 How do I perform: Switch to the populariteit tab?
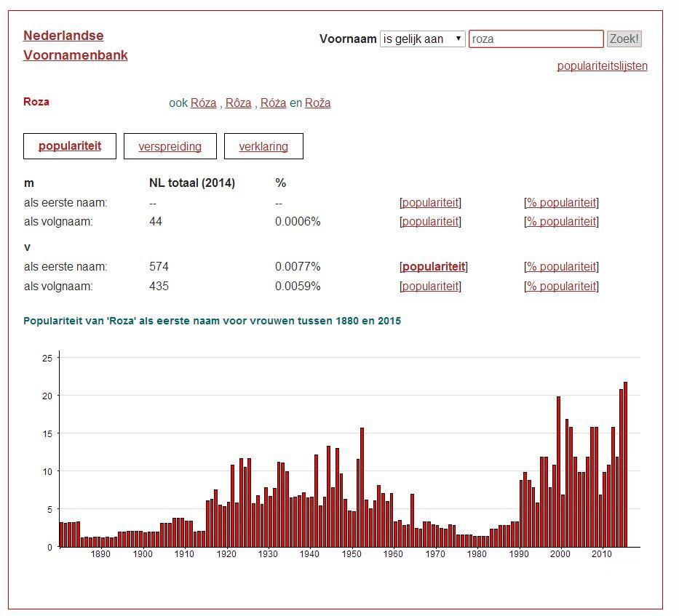(x=70, y=146)
